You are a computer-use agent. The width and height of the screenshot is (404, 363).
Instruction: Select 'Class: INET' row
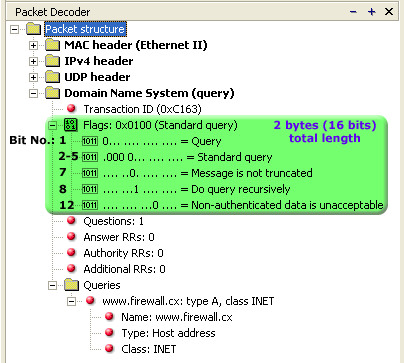click(x=149, y=349)
